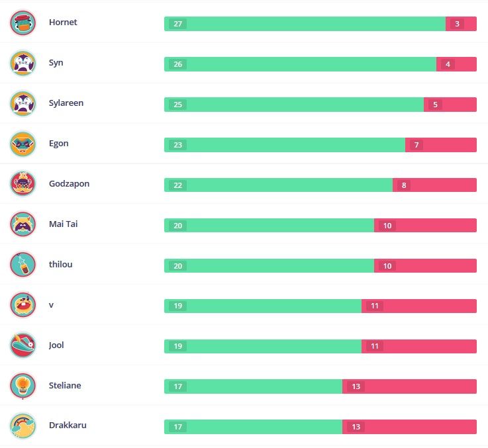Click the player name v
The image size is (488, 448).
pos(51,305)
